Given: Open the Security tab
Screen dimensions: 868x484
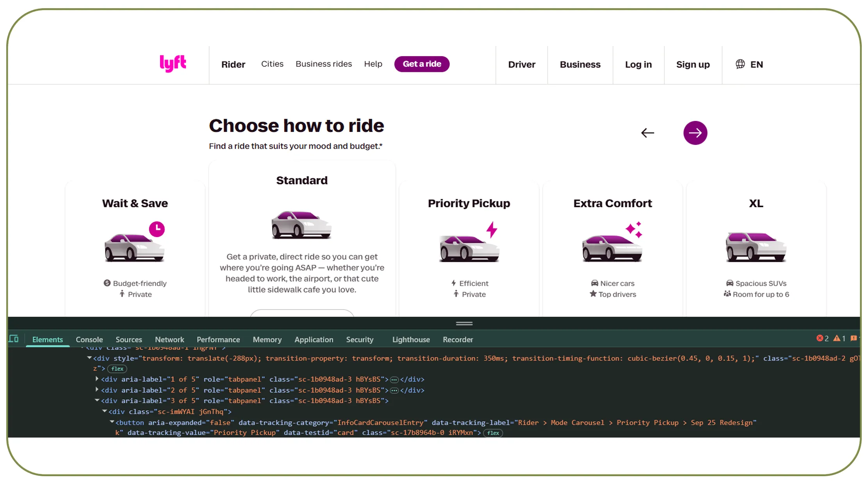Looking at the screenshot, I should click(x=360, y=340).
